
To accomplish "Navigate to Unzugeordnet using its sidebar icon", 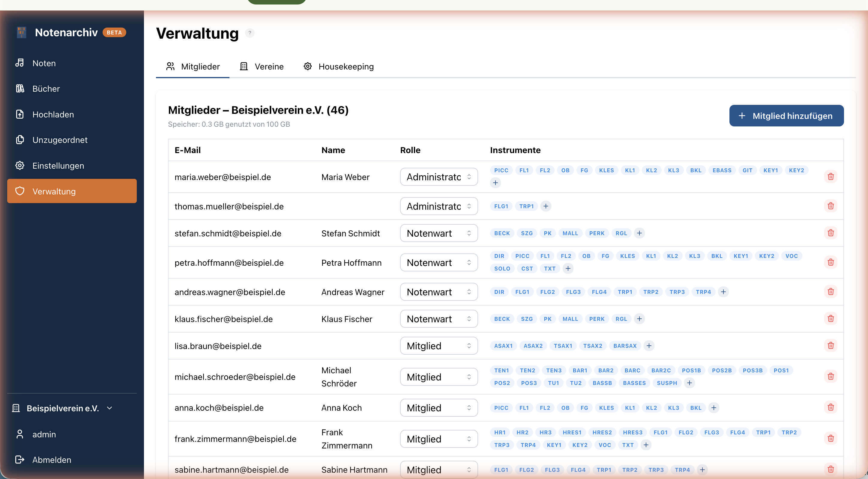I will pyautogui.click(x=20, y=140).
